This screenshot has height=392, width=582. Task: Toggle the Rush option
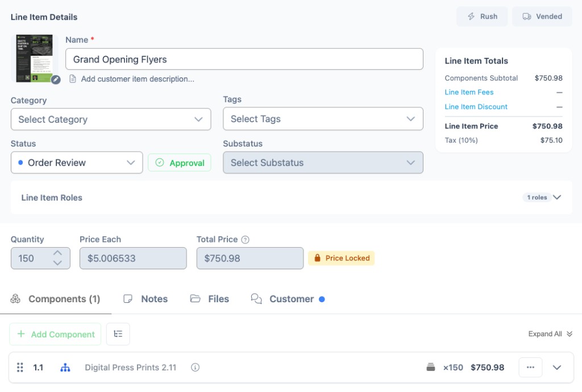coord(482,16)
